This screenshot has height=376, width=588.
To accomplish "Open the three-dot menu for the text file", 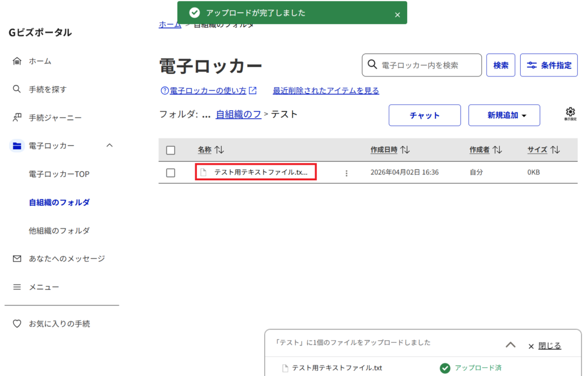I will 346,173.
